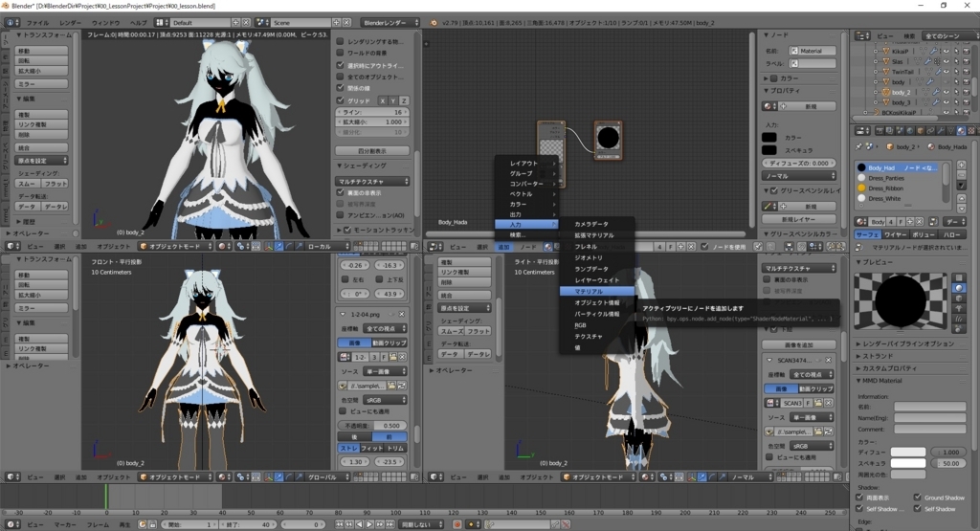Screen dimensions: 980x531
Task: Open the outliner editor type selector
Action: (862, 36)
